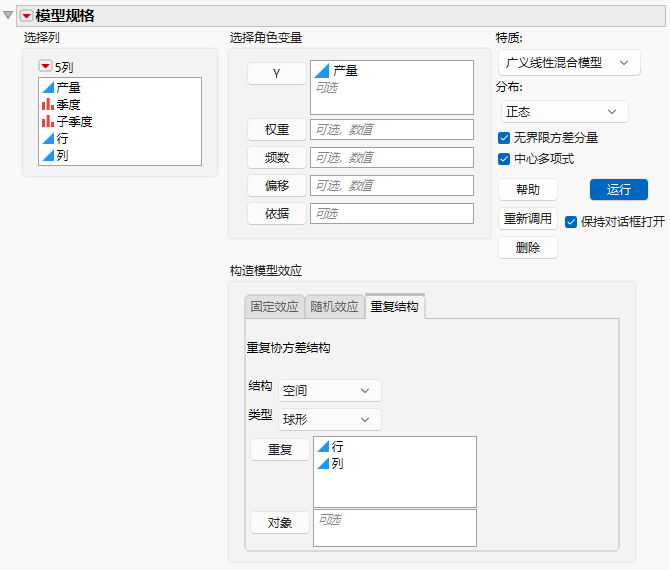This screenshot has height=570, width=670.
Task: Open the red triangle menu next to 5列
Action: click(45, 66)
